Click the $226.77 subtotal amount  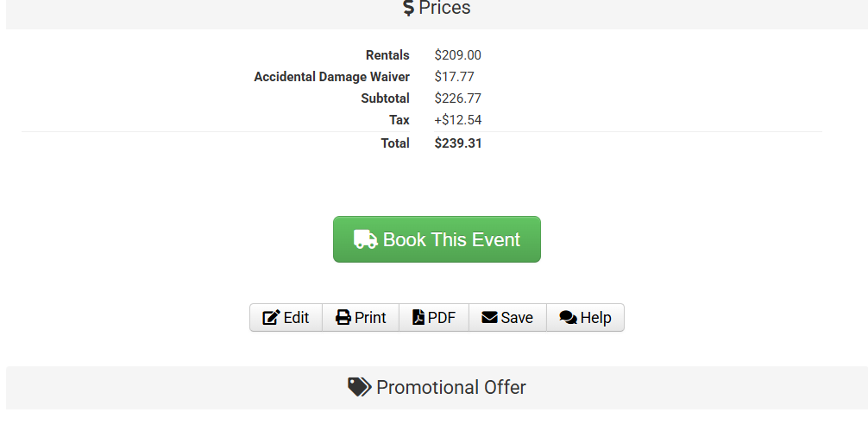tap(457, 98)
